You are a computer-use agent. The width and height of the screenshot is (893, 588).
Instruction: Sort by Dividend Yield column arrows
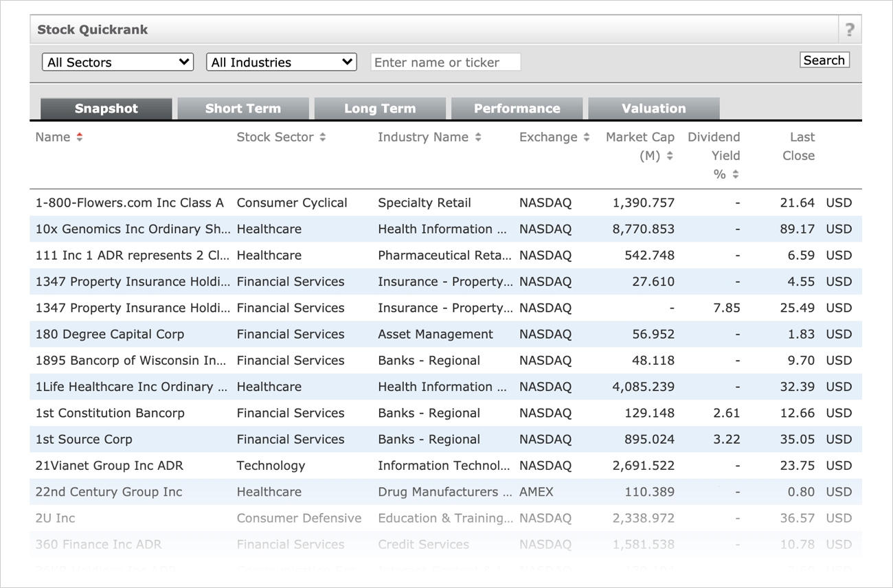click(x=735, y=174)
